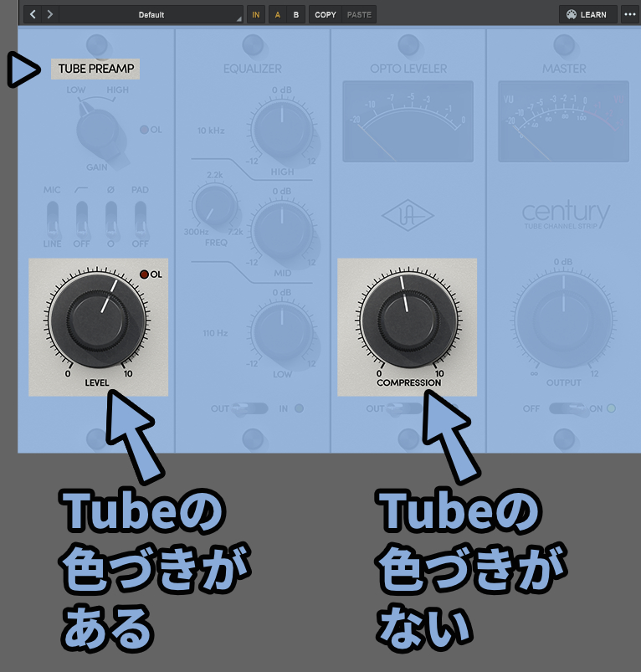Click the tube preamp LEVEL knob

click(x=98, y=320)
